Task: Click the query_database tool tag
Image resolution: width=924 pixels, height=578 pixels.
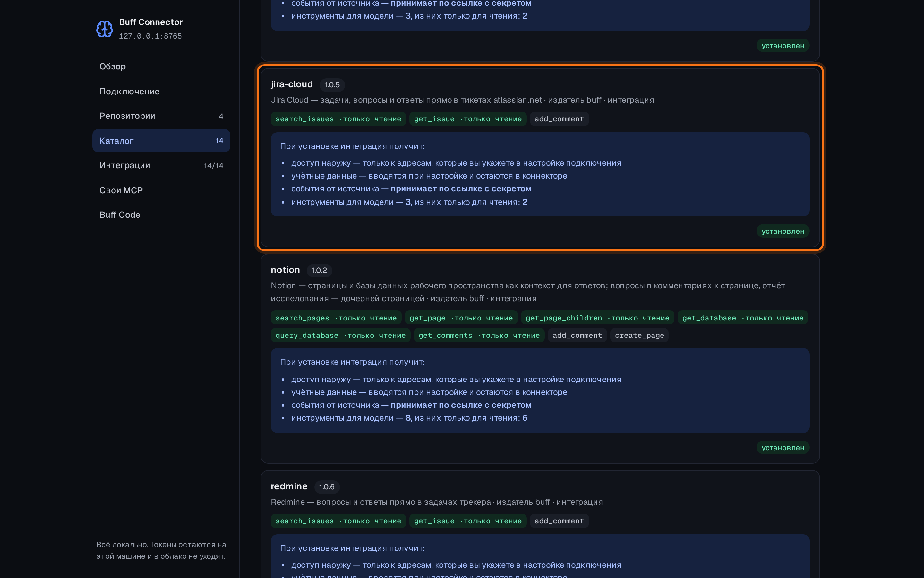Action: 341,335
